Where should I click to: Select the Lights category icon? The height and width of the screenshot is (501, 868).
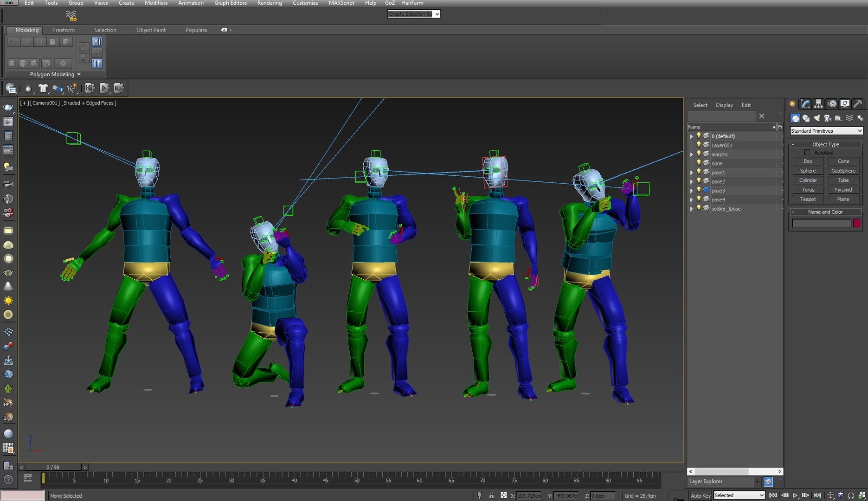tap(817, 118)
